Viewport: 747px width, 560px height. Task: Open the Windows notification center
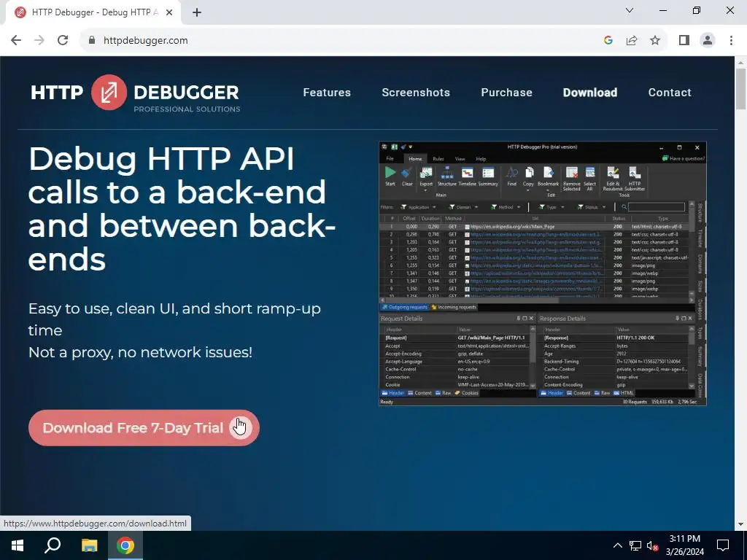pos(723,545)
